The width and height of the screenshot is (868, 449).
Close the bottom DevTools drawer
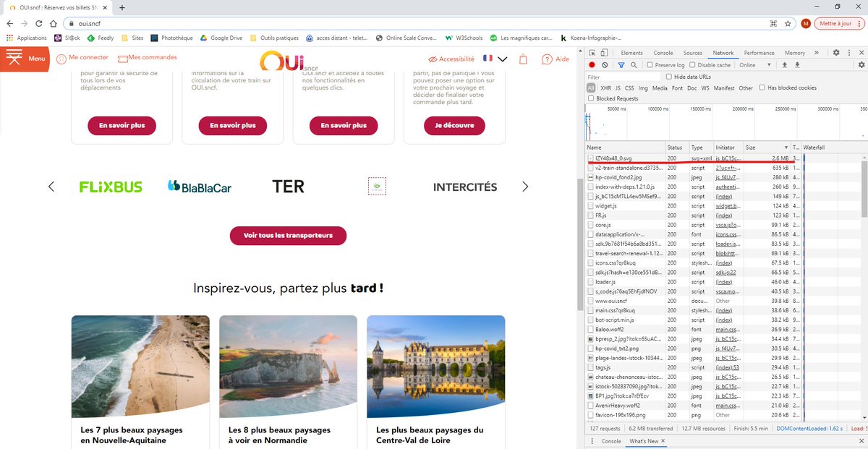[860, 441]
